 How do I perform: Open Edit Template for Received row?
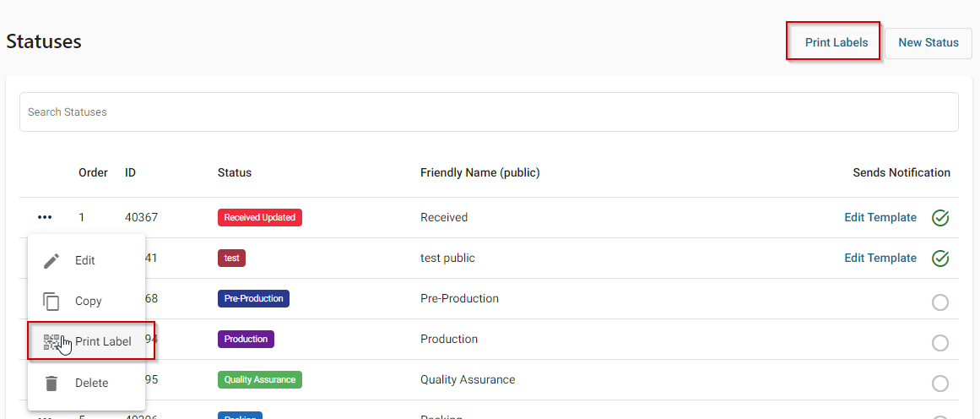pos(880,217)
